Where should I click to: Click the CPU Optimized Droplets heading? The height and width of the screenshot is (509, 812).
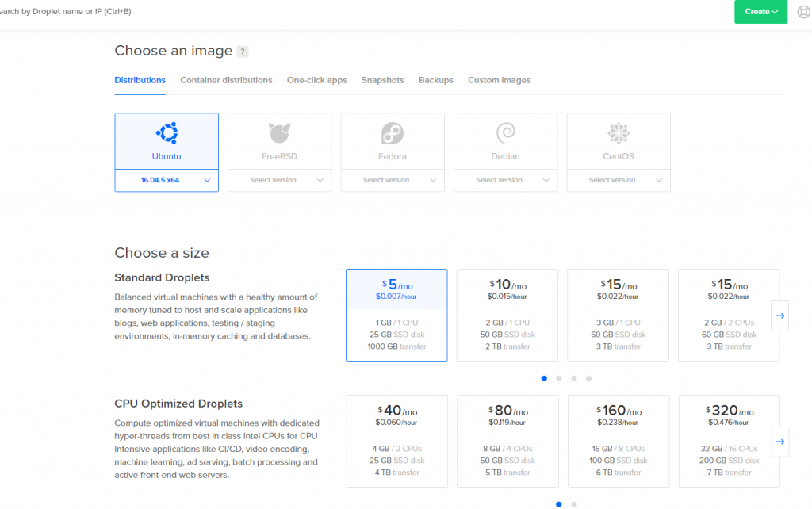click(178, 404)
